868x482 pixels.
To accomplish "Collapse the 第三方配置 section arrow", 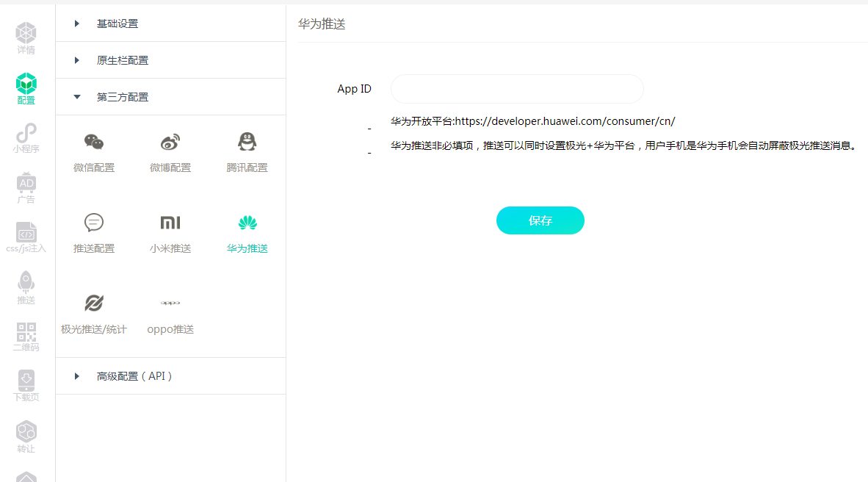I will (77, 97).
